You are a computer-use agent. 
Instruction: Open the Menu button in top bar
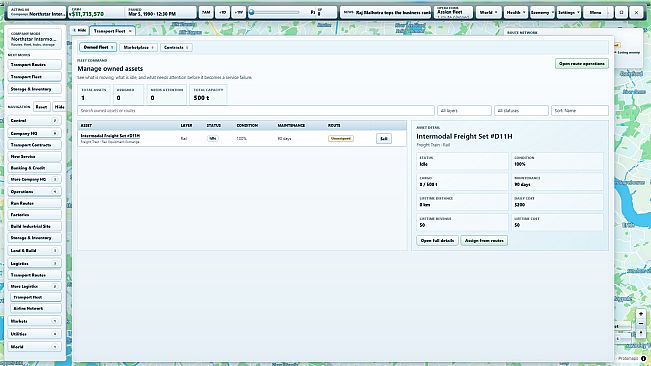(x=595, y=12)
